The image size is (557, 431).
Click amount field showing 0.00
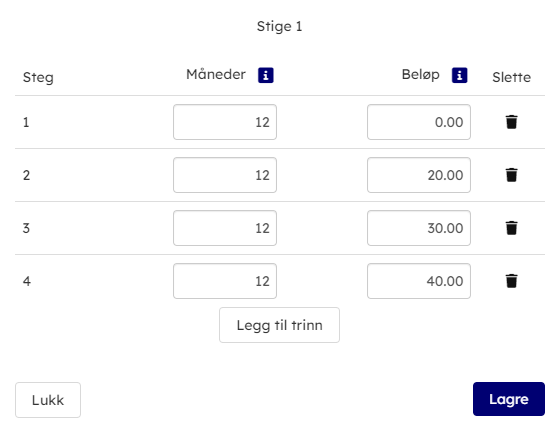tap(419, 122)
